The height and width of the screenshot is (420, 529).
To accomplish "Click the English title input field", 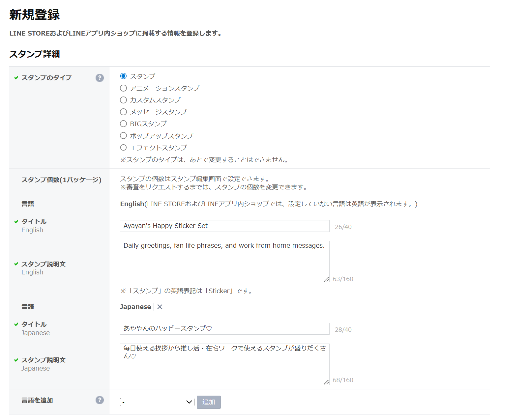I will [x=224, y=226].
